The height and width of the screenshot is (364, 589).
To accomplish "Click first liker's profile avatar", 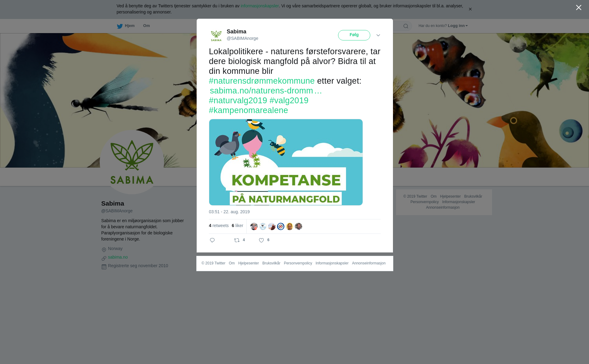I will [x=254, y=226].
